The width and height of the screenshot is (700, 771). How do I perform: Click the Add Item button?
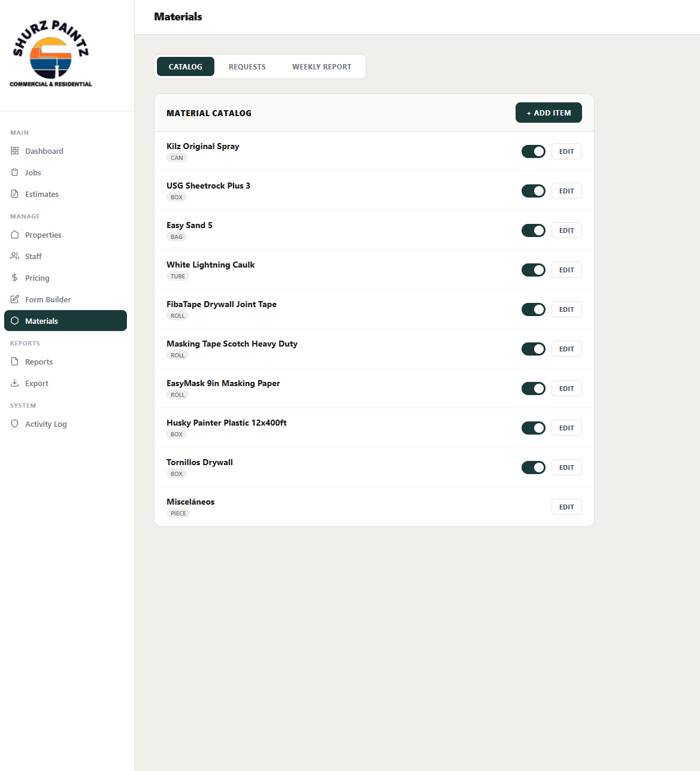coord(549,113)
